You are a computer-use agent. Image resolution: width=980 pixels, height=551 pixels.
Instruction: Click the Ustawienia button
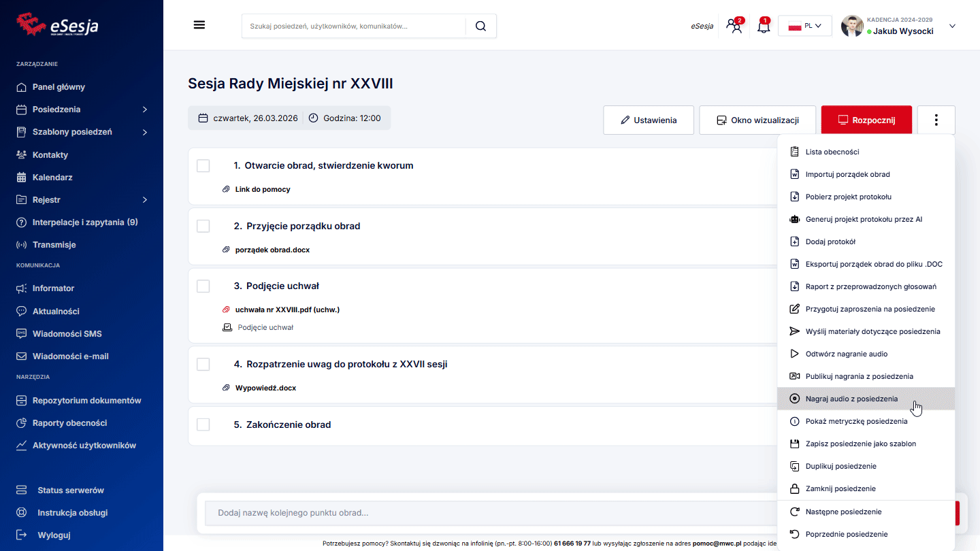click(648, 120)
